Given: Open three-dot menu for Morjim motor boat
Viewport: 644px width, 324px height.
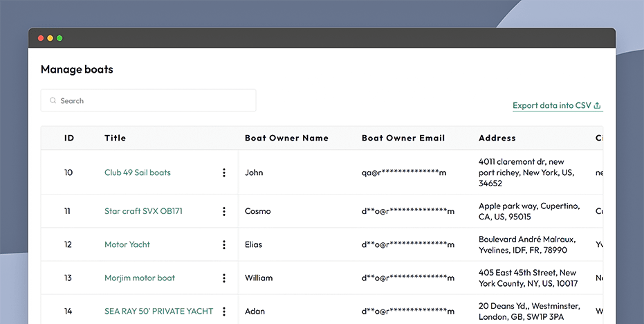Looking at the screenshot, I should pos(224,278).
